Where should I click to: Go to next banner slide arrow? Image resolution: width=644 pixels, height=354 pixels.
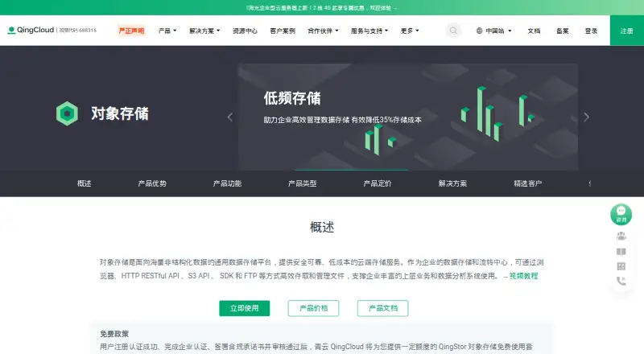[586, 117]
